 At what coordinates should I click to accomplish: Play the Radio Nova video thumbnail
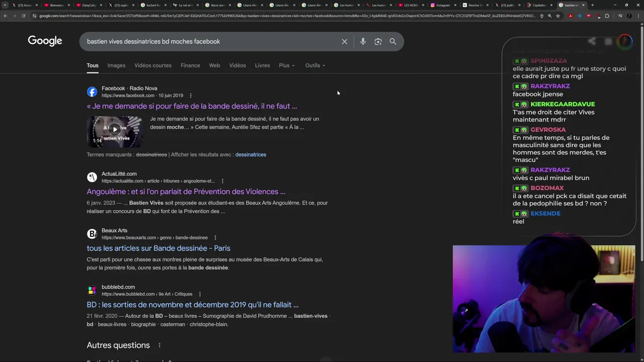(115, 130)
